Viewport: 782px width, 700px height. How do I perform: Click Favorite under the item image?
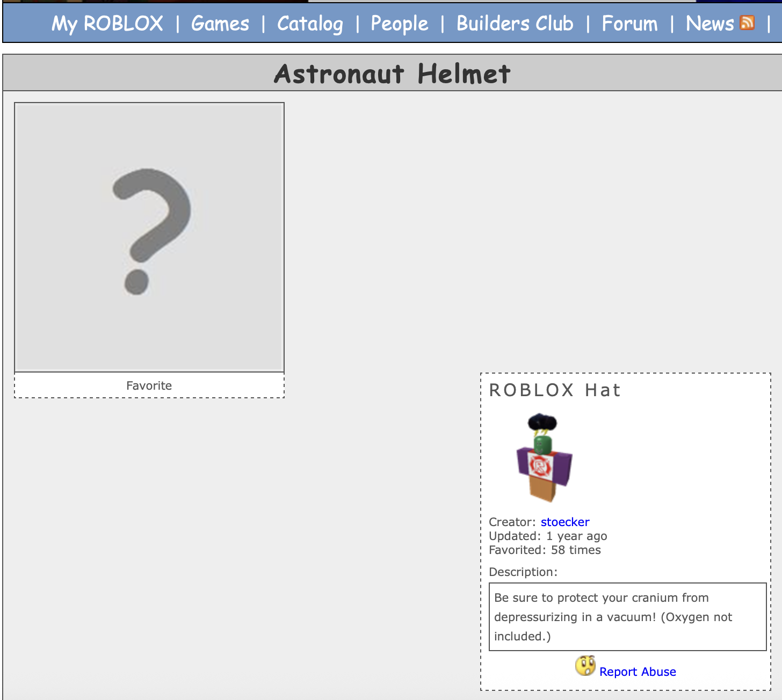point(149,385)
